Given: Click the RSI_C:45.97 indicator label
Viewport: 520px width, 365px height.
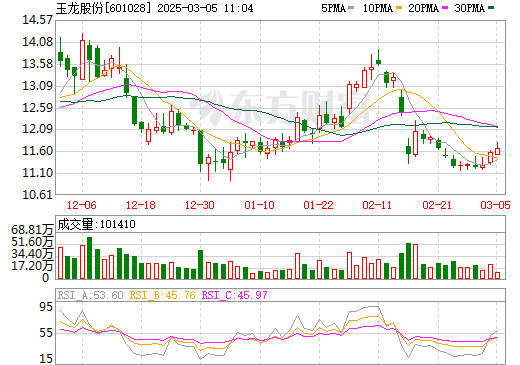Looking at the screenshot, I should click(235, 295).
